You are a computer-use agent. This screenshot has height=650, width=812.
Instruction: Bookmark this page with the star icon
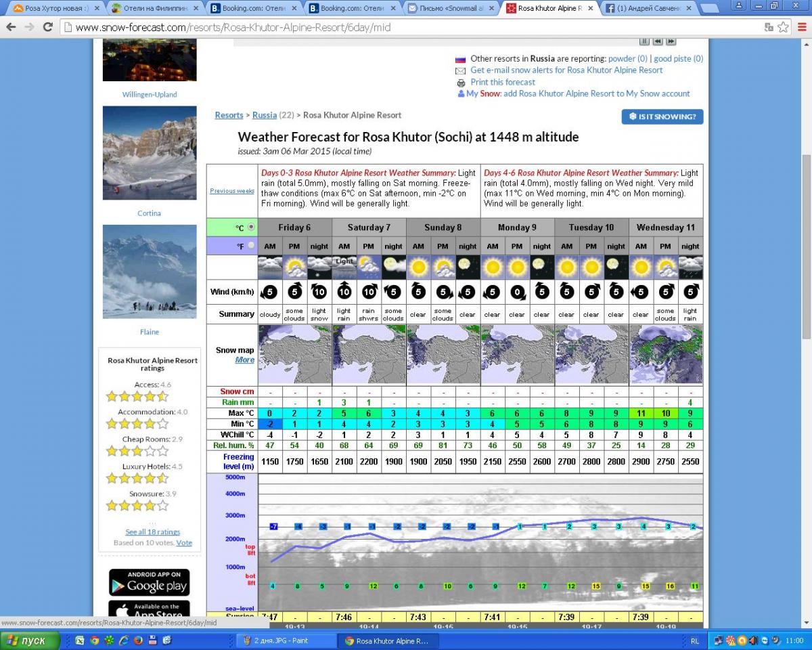[784, 27]
